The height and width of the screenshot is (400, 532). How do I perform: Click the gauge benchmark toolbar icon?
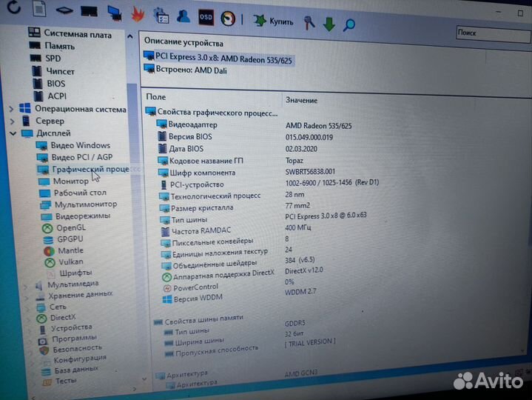[228, 19]
